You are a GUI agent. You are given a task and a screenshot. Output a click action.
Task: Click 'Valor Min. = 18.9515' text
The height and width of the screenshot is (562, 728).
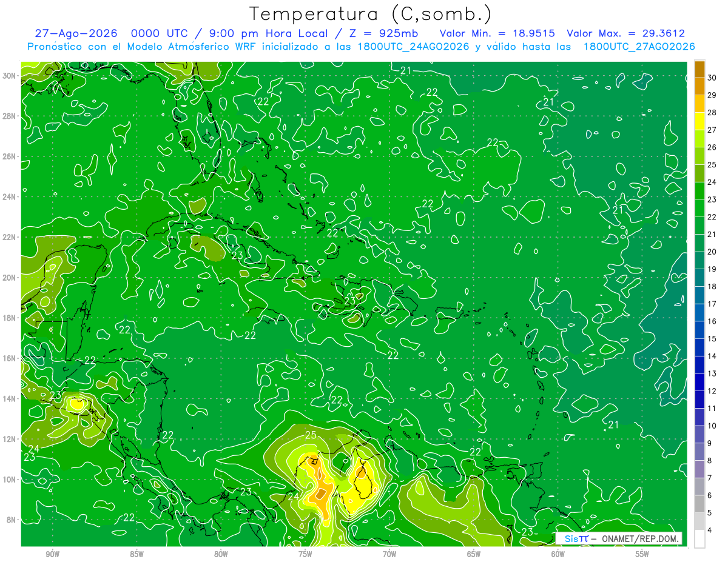(496, 33)
